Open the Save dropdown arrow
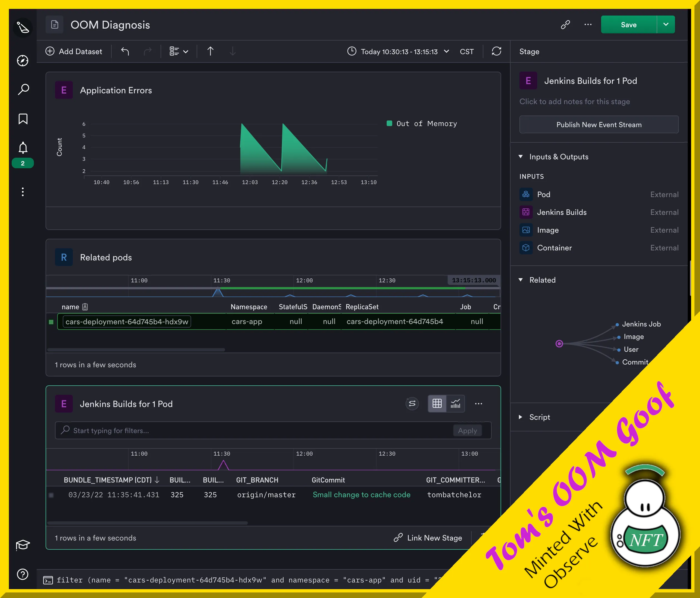Image resolution: width=700 pixels, height=598 pixels. pos(666,24)
